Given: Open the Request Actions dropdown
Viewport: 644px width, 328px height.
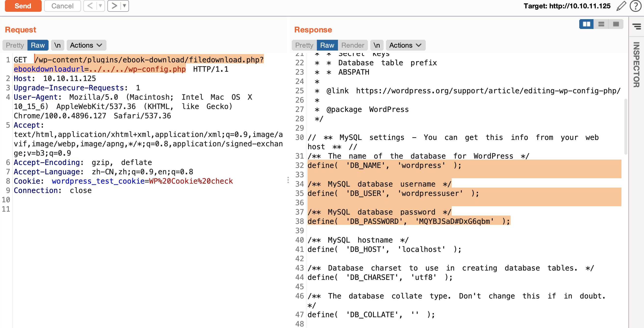Looking at the screenshot, I should click(86, 45).
